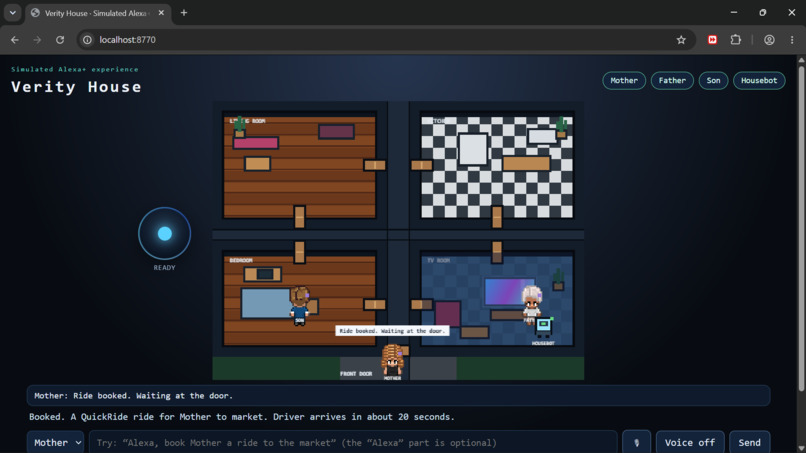
Task: Click the Send button
Action: point(749,442)
